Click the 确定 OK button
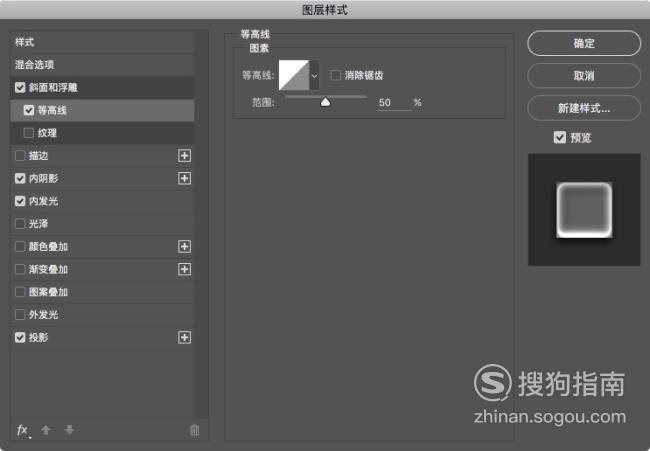Viewport: 650px width, 451px height. point(584,43)
